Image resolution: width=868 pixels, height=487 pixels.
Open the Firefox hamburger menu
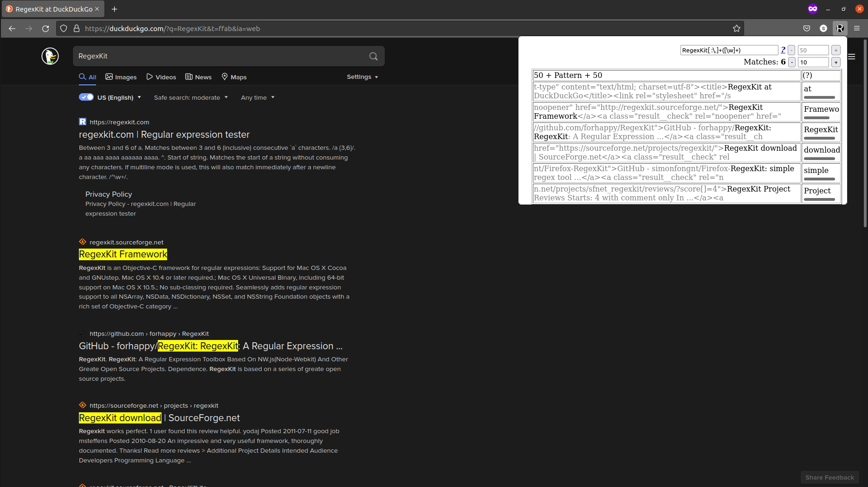pos(857,28)
